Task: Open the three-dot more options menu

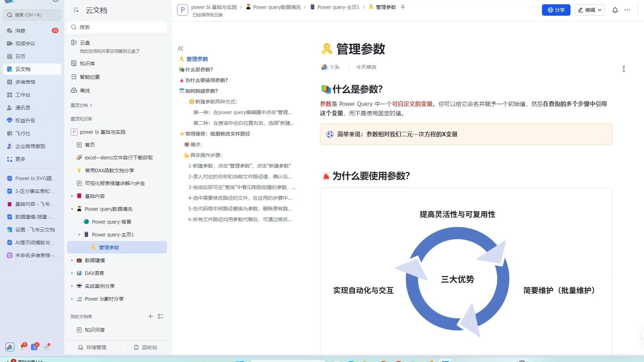Action: (x=627, y=10)
